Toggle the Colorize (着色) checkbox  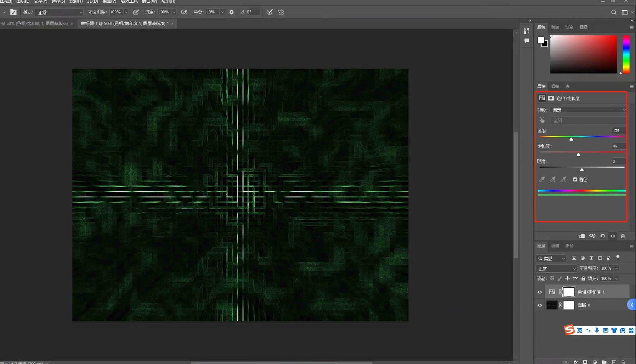pos(575,179)
